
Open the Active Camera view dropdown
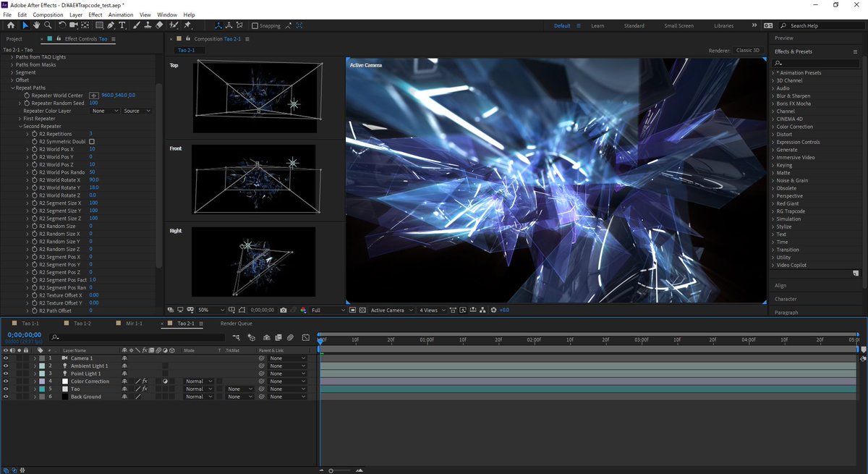pos(389,309)
